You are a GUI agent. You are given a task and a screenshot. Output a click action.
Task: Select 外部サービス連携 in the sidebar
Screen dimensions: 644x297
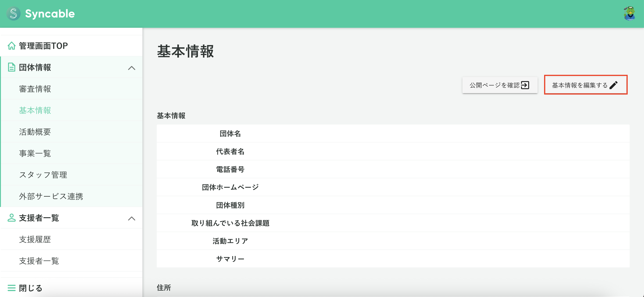51,196
